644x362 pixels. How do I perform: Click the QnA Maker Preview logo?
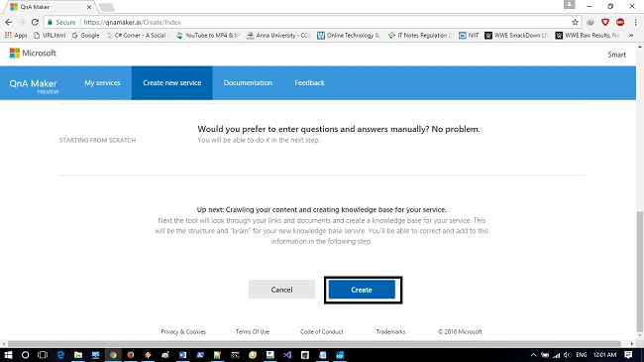pos(34,85)
